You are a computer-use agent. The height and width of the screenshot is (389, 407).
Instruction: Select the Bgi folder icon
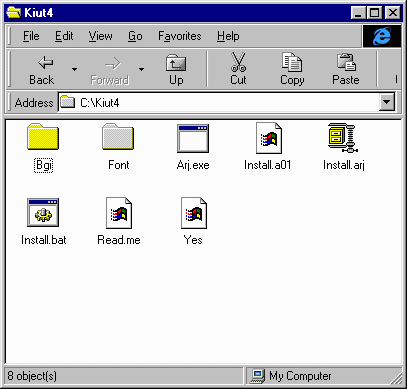coord(43,137)
